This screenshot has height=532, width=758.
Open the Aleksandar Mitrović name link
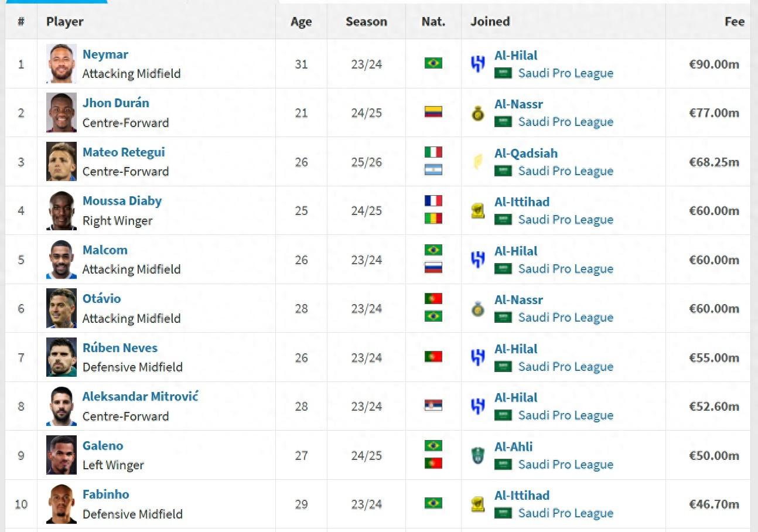(140, 396)
